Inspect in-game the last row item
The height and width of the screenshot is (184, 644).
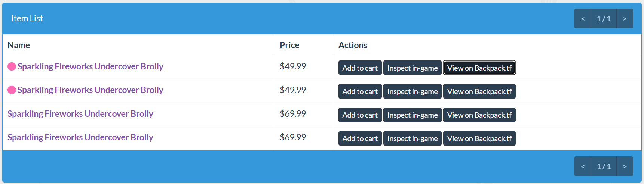(x=413, y=138)
